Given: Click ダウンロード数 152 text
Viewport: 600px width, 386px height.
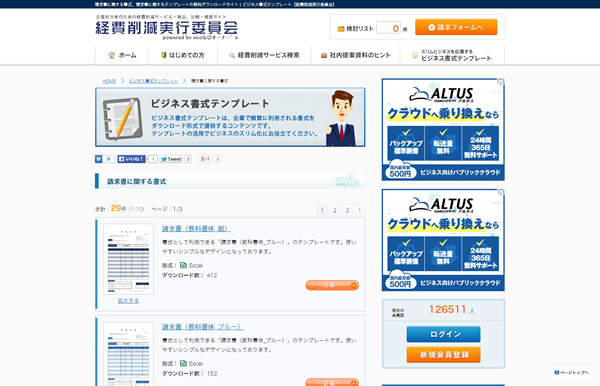Looking at the screenshot, I should pyautogui.click(x=189, y=373).
